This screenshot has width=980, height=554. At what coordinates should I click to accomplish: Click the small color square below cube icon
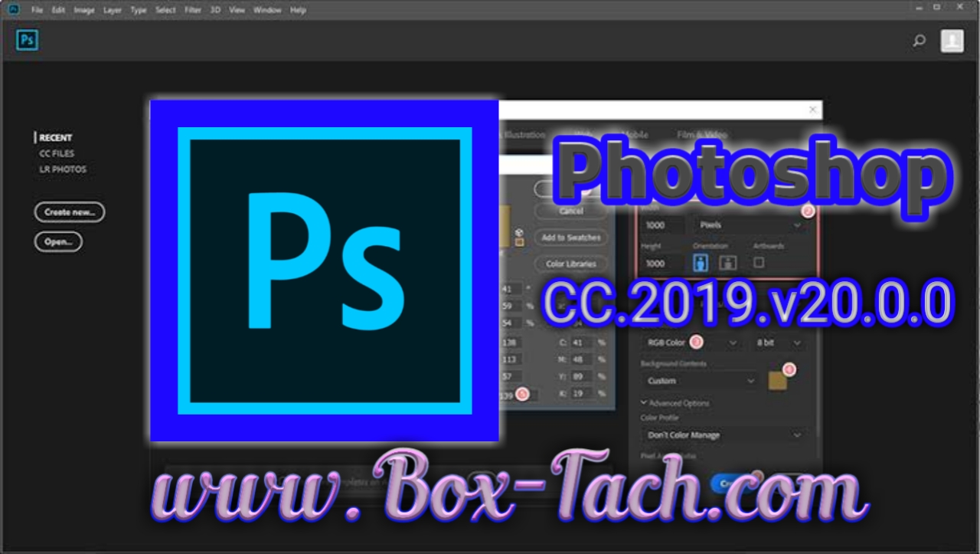(519, 242)
